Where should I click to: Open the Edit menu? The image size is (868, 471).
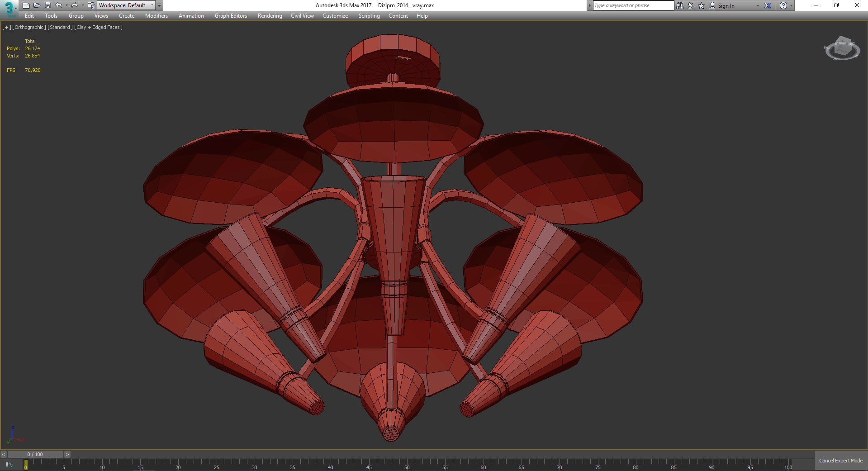(29, 16)
